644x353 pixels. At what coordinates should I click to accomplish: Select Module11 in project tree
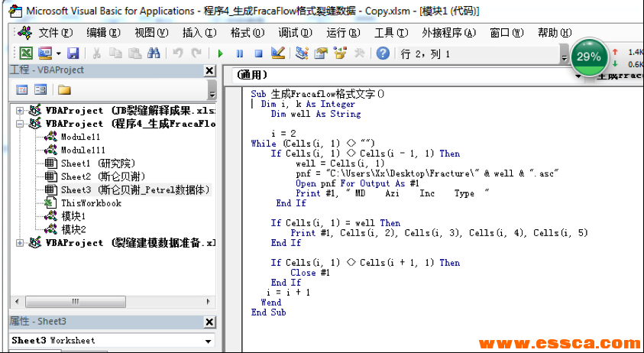[x=80, y=137]
